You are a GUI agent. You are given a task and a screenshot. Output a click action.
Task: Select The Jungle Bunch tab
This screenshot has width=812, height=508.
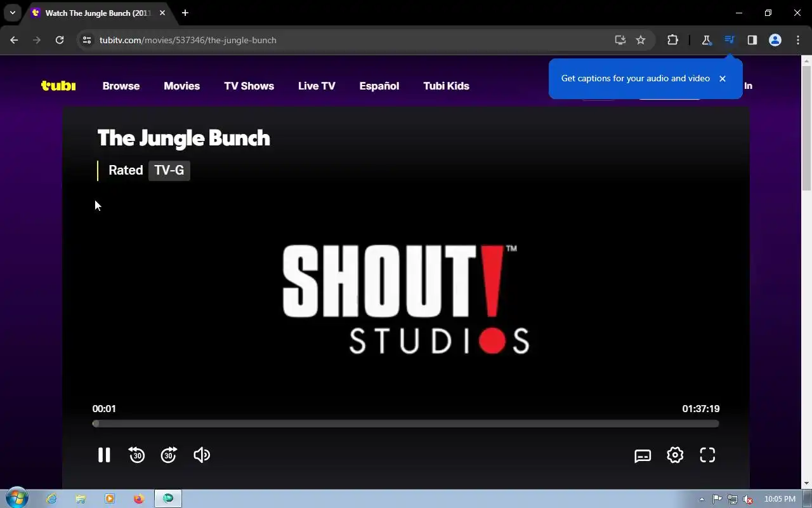point(97,13)
